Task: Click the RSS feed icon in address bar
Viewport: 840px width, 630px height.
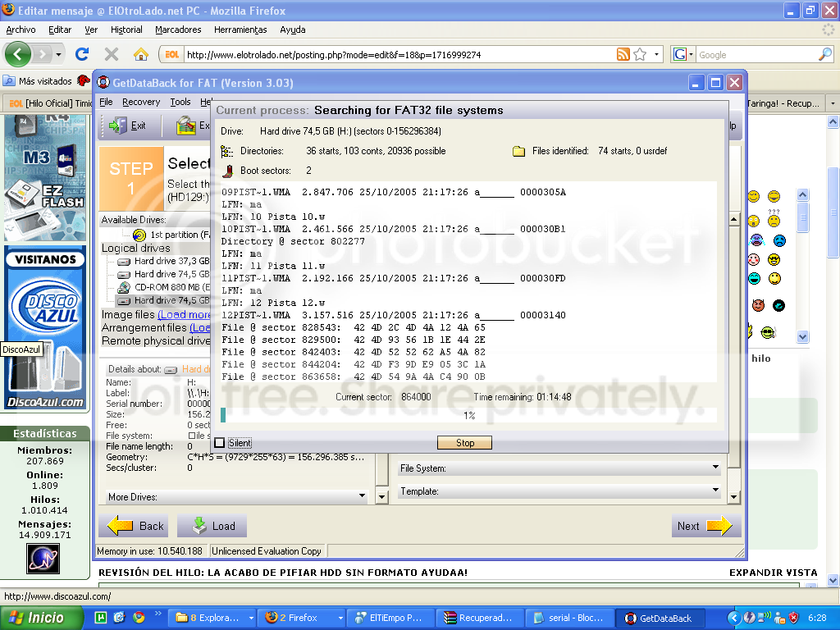Action: tap(623, 55)
